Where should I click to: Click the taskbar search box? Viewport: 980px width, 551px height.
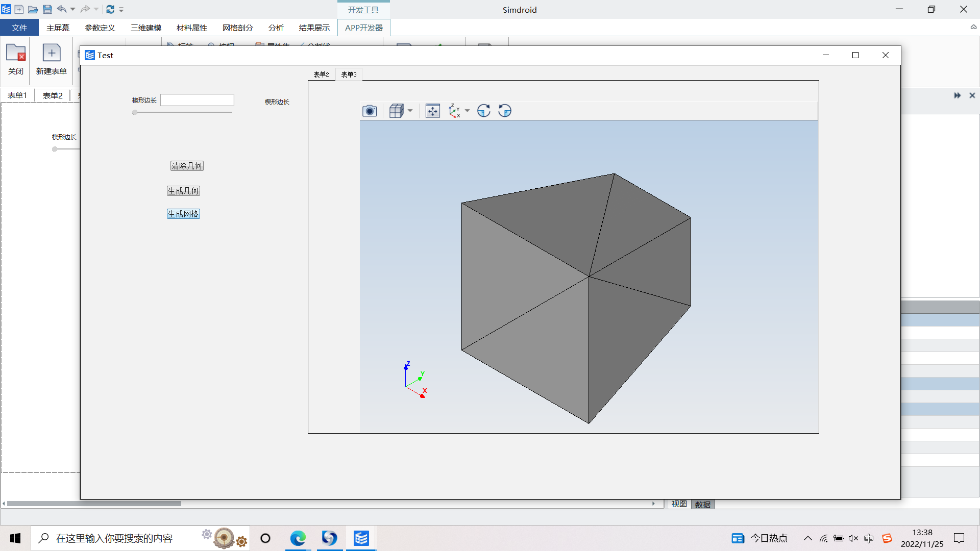click(140, 538)
